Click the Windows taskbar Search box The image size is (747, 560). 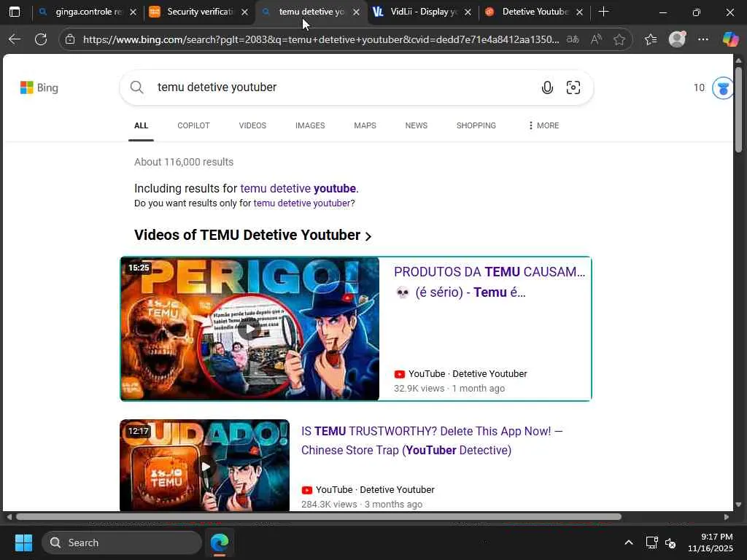pos(122,542)
